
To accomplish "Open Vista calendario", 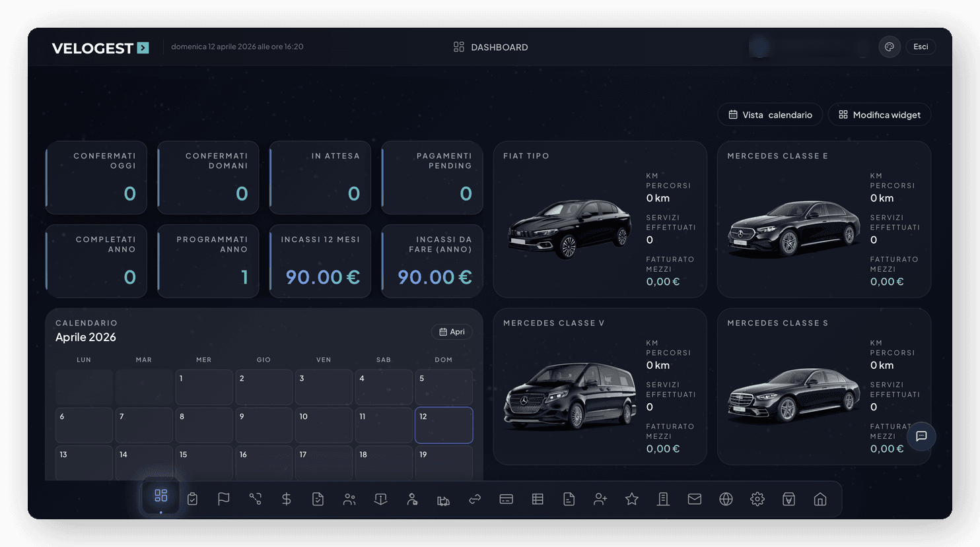I will tap(769, 114).
